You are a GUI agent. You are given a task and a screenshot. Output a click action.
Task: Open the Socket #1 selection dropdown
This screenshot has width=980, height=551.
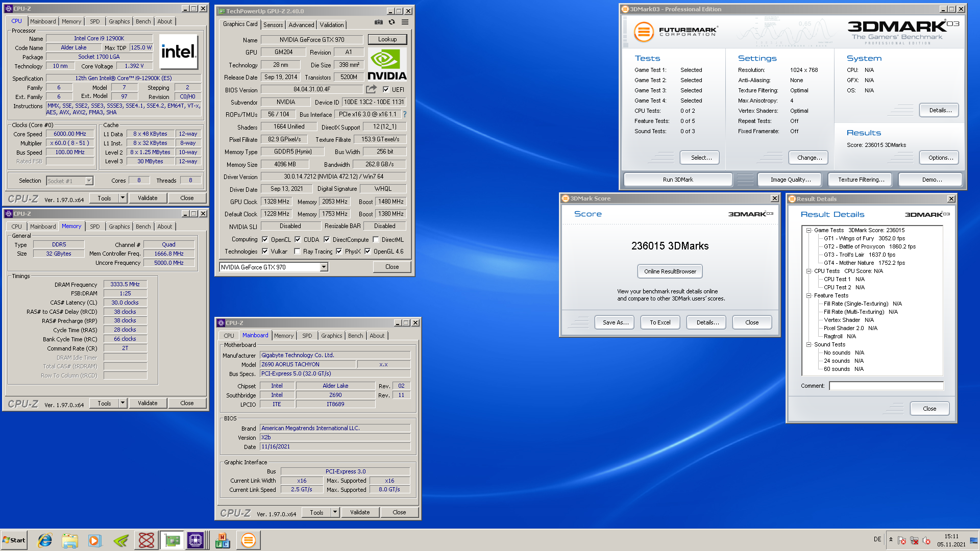[89, 181]
